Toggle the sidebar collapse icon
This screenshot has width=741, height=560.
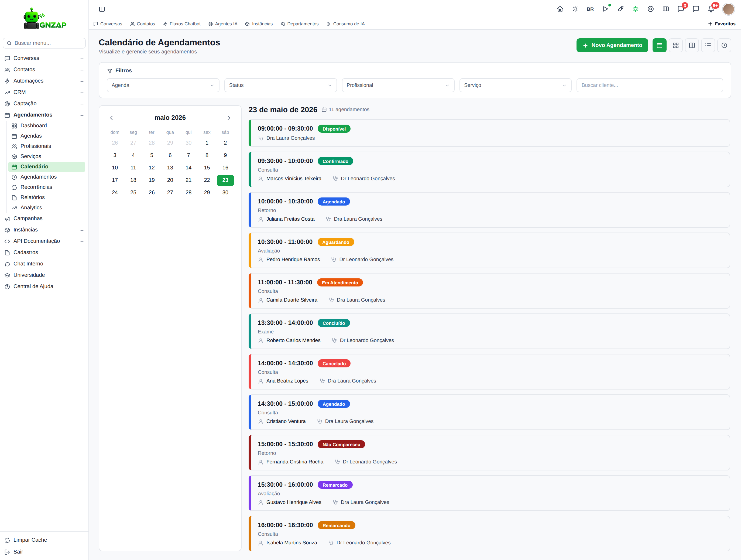point(102,9)
